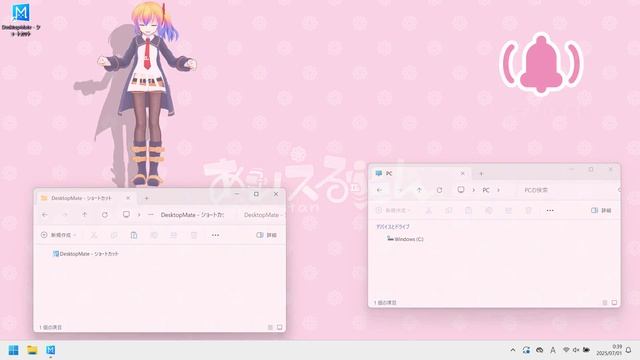Click monitor icon in PC address bar

click(461, 190)
